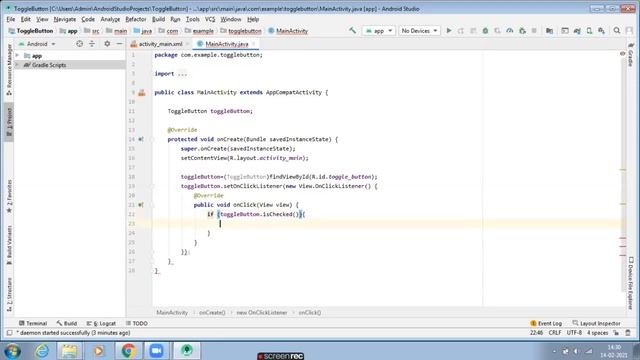Click the override gutter marker beside onCreate

click(x=141, y=139)
